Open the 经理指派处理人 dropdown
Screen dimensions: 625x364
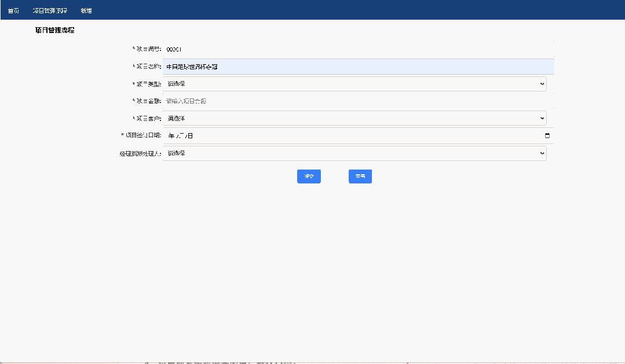pos(354,153)
